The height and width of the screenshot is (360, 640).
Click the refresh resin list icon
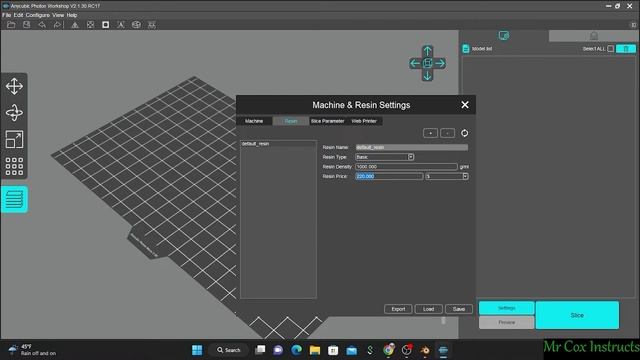pos(464,133)
